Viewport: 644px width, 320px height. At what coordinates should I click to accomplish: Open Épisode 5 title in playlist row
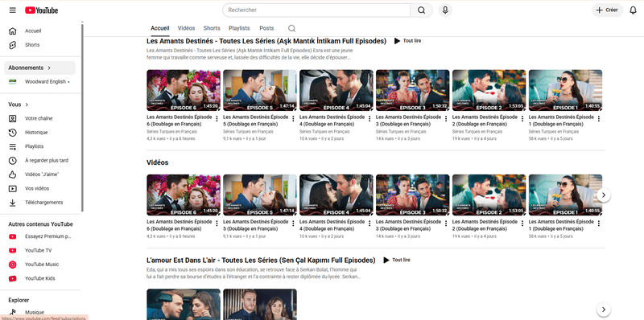(x=256, y=121)
